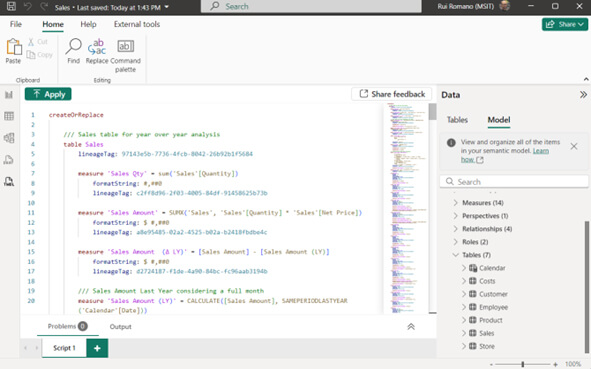Switch to the Tables tab in Data pane

pyautogui.click(x=457, y=120)
